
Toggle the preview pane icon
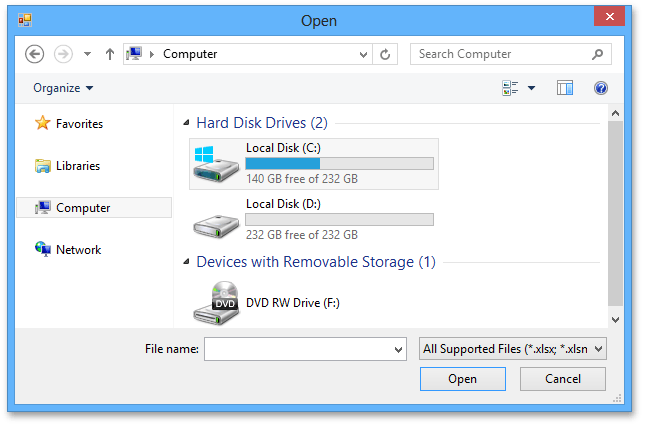(565, 88)
